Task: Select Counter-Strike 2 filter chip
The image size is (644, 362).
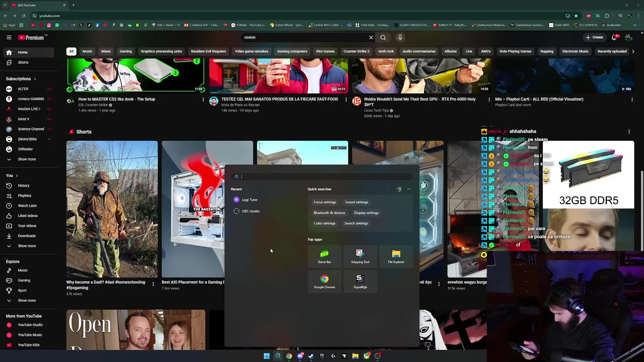Action: (356, 51)
